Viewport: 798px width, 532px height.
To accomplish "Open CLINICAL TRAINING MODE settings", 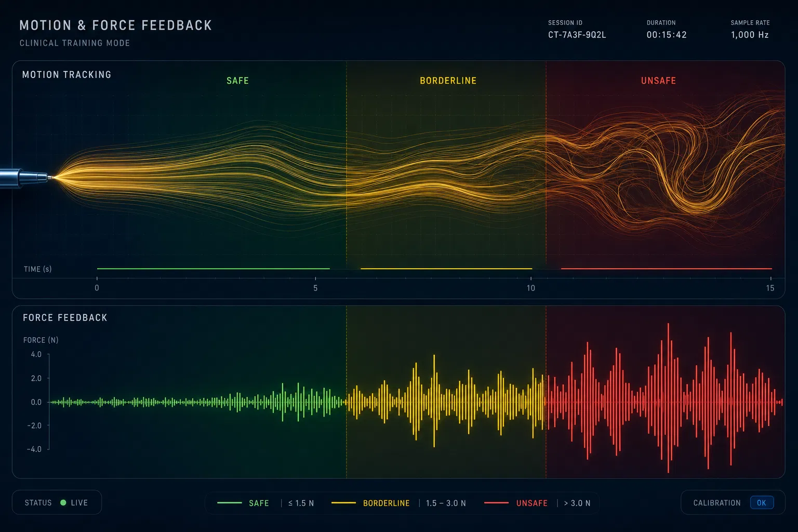I will pos(75,43).
